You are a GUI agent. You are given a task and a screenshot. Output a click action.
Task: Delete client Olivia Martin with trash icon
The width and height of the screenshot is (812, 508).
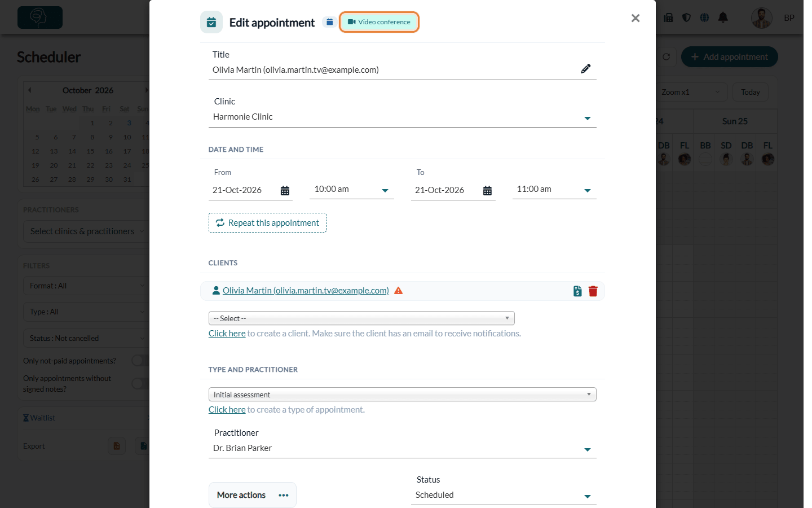click(x=593, y=291)
